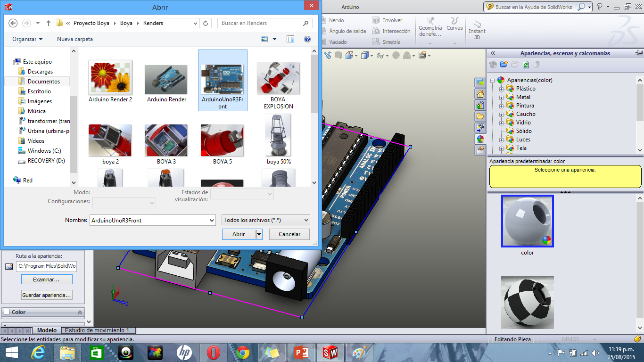Click the Intersección feature tool
This screenshot has height=362, width=644.
[x=391, y=31]
